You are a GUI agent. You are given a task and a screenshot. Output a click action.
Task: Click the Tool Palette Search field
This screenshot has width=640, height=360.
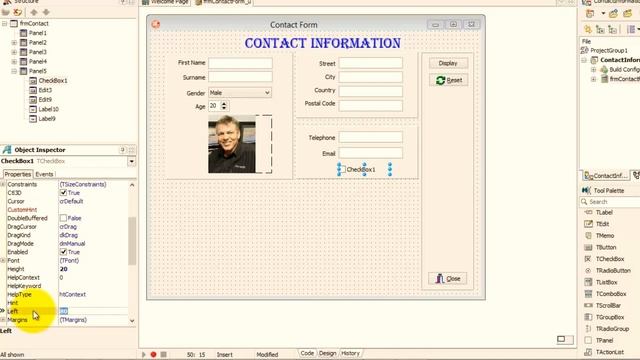[611, 202]
